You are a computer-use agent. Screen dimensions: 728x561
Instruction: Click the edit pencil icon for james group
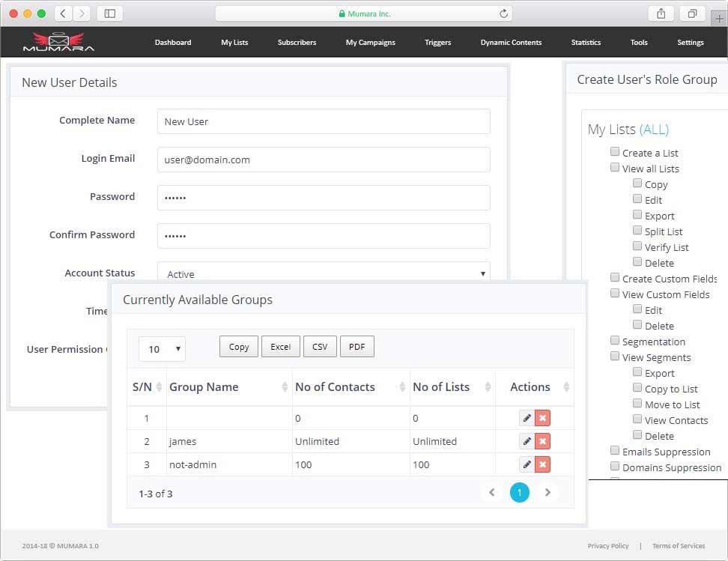coord(525,441)
